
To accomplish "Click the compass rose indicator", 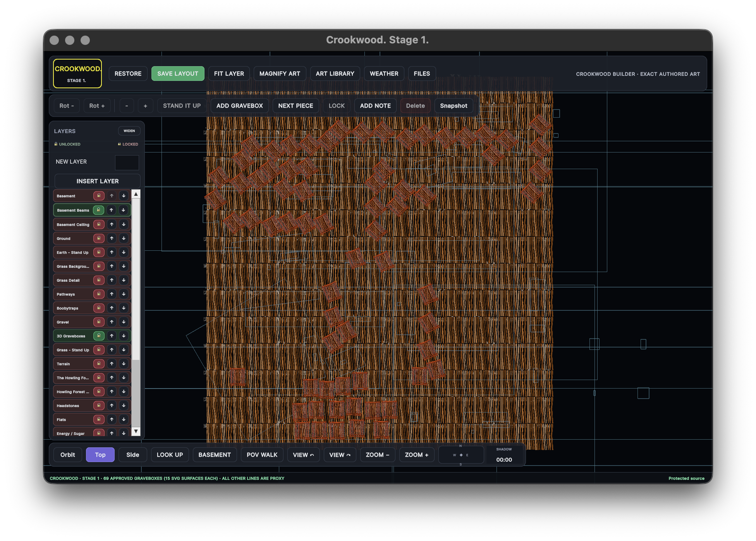I will click(x=461, y=455).
